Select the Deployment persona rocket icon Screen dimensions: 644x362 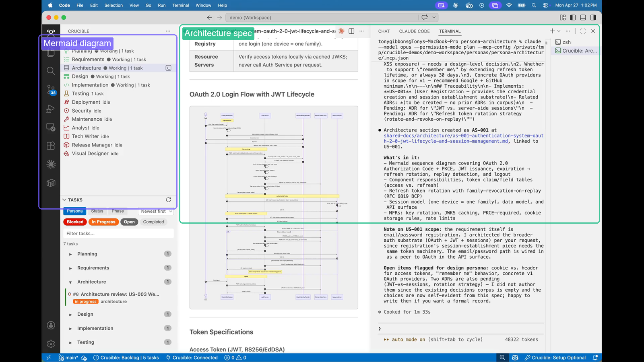66,102
